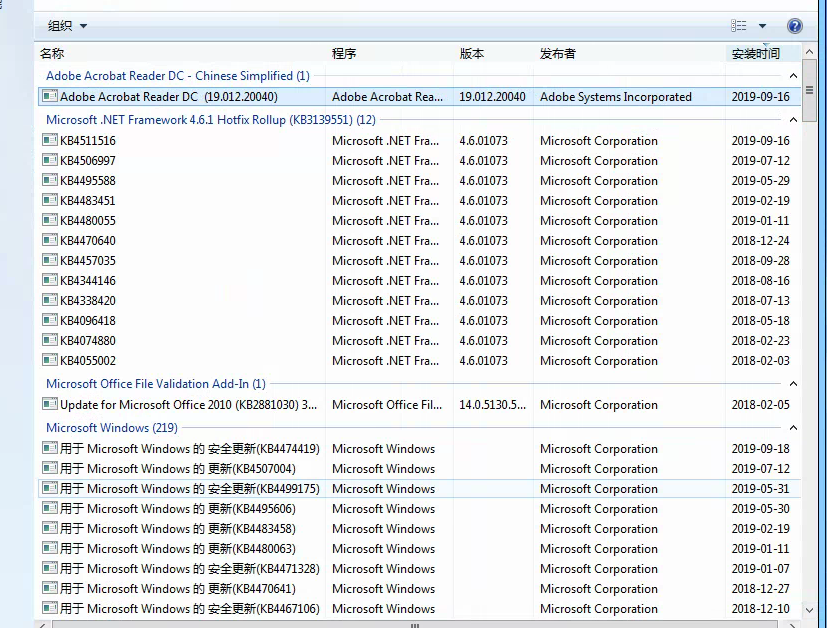The height and width of the screenshot is (628, 827).
Task: Click version 14.0.5130.5... in the Office update row
Action: (x=492, y=405)
